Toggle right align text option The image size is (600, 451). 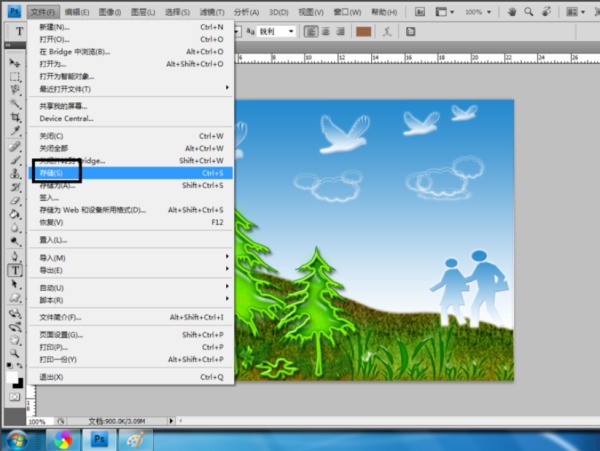click(x=339, y=31)
